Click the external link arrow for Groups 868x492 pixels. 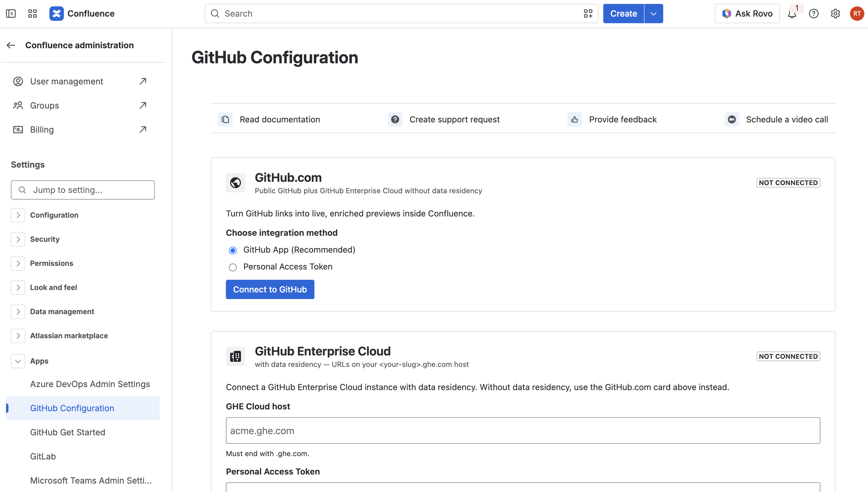pos(143,106)
